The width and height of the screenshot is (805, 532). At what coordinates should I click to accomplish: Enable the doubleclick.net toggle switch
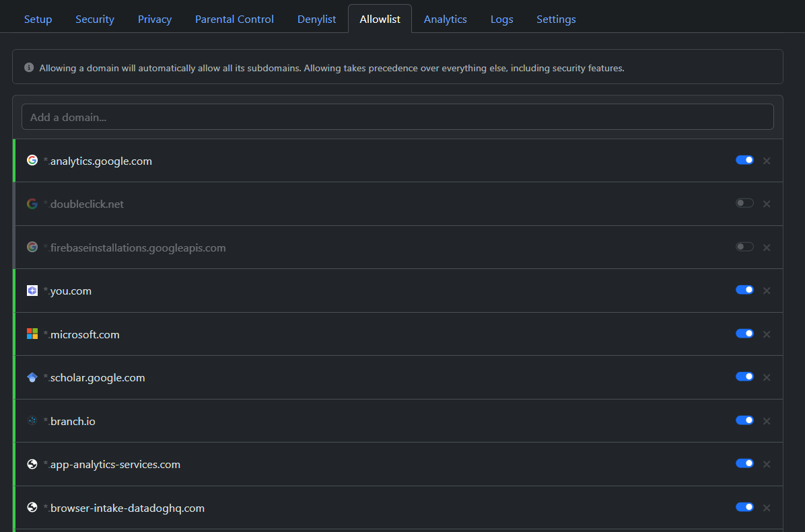(x=744, y=203)
